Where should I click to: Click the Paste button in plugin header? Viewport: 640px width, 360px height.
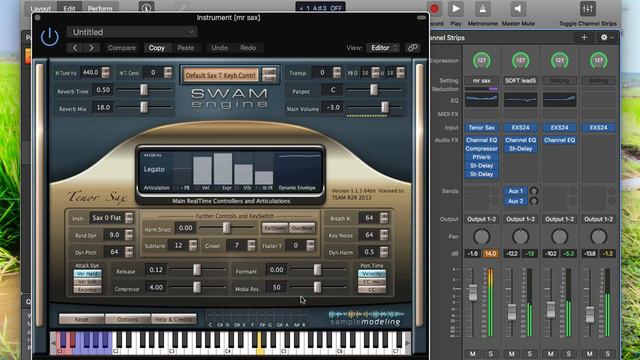pos(186,48)
